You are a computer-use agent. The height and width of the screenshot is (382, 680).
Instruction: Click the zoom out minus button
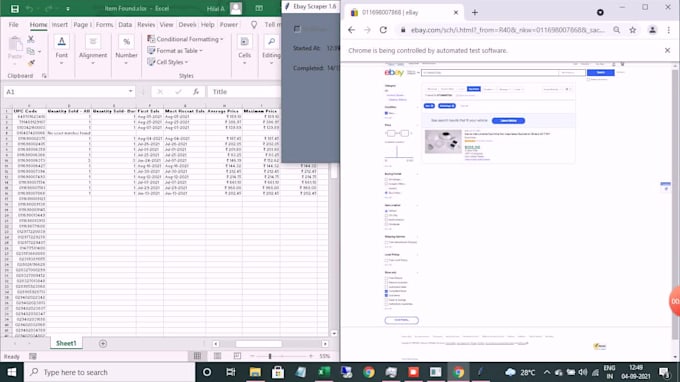252,356
